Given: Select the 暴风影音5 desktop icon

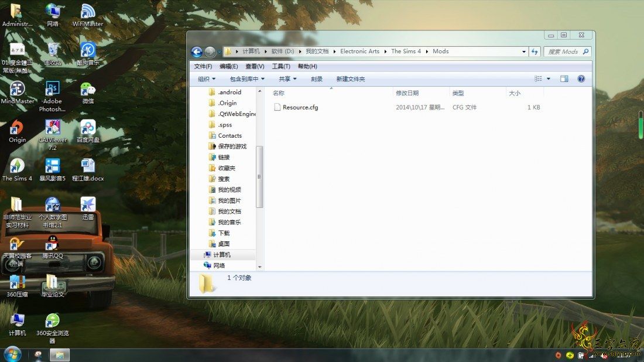Looking at the screenshot, I should click(53, 170).
